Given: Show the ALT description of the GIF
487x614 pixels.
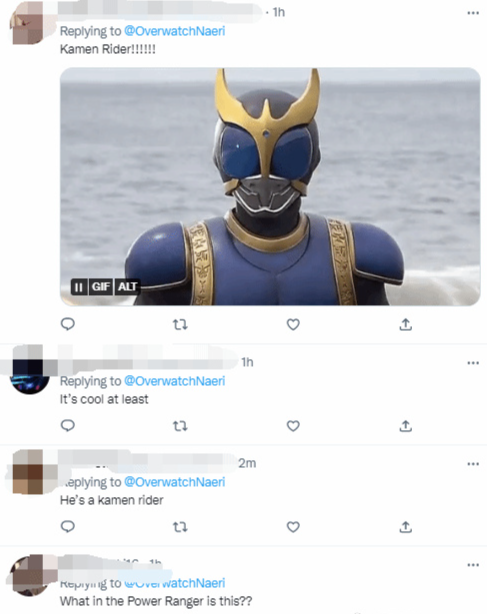Looking at the screenshot, I should pos(127,287).
